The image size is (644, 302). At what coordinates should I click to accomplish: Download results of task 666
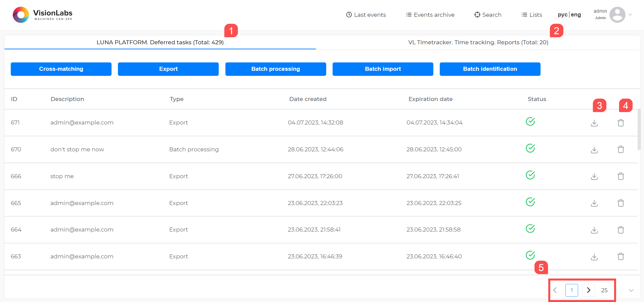pyautogui.click(x=594, y=176)
